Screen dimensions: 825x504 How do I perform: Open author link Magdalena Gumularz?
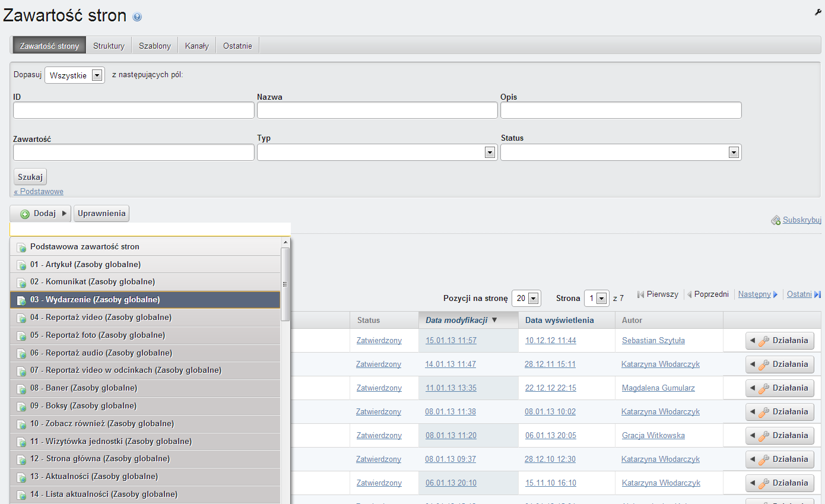[658, 388]
